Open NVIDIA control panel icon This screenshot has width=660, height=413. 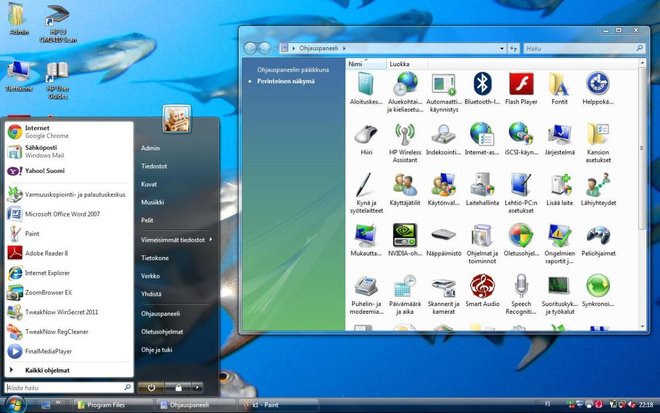(x=405, y=235)
